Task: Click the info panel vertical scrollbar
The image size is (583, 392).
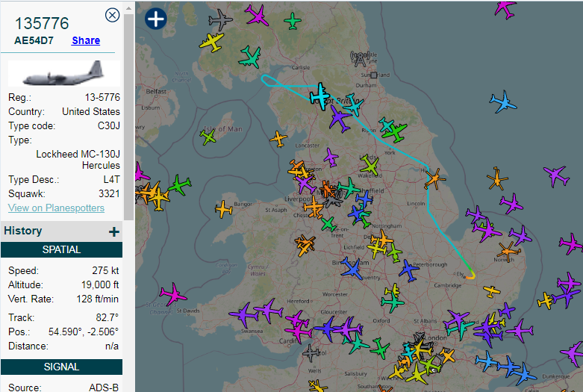Action: (128, 117)
